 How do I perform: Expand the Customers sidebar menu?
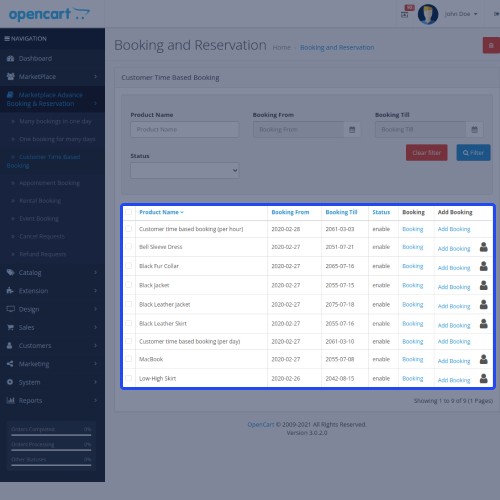click(x=52, y=346)
